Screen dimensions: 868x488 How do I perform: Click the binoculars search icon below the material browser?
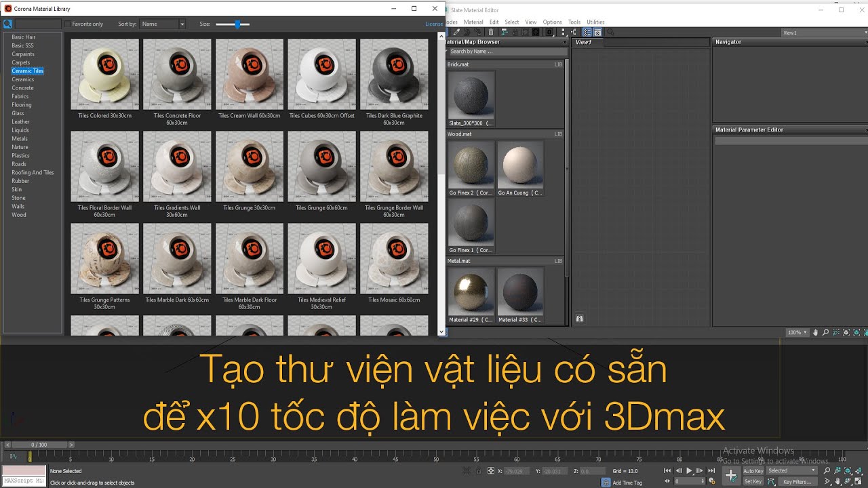[579, 318]
